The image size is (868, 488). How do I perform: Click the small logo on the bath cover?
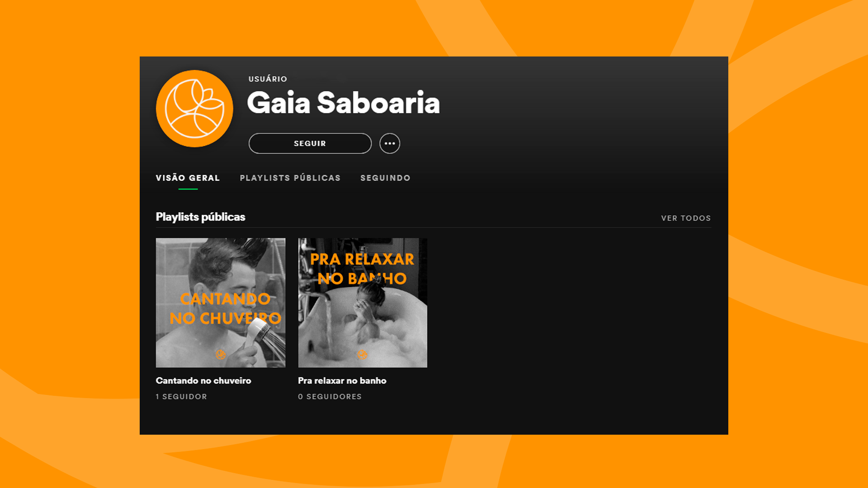pos(362,354)
